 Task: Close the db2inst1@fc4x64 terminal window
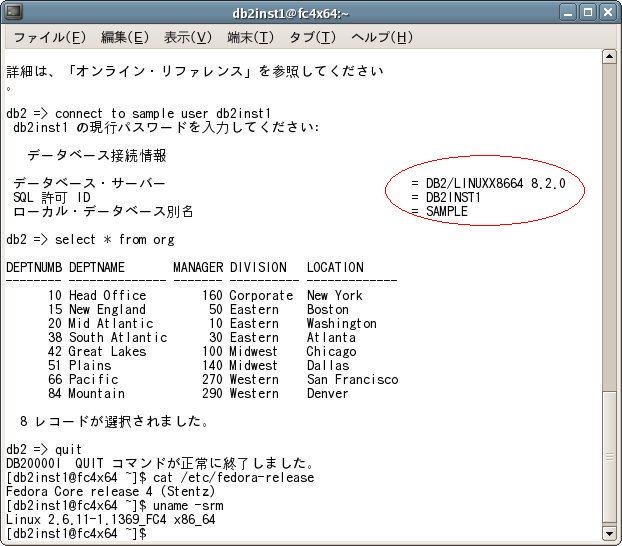tap(607, 12)
